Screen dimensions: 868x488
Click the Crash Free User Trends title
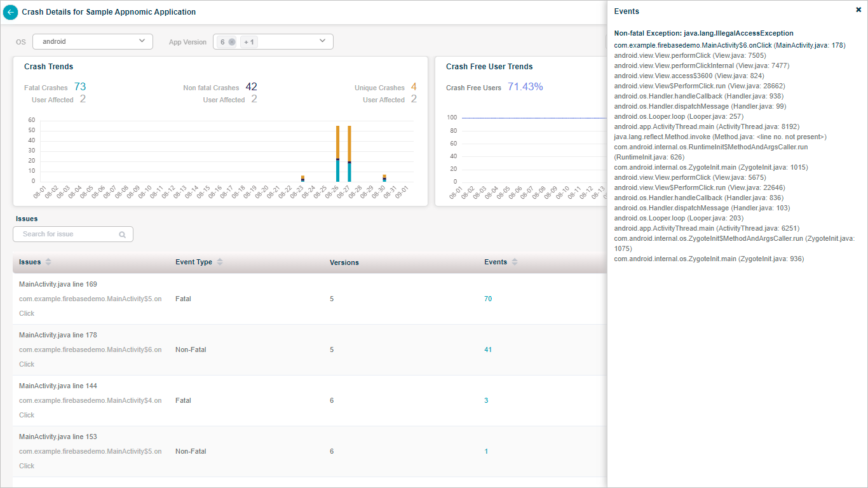(x=489, y=67)
